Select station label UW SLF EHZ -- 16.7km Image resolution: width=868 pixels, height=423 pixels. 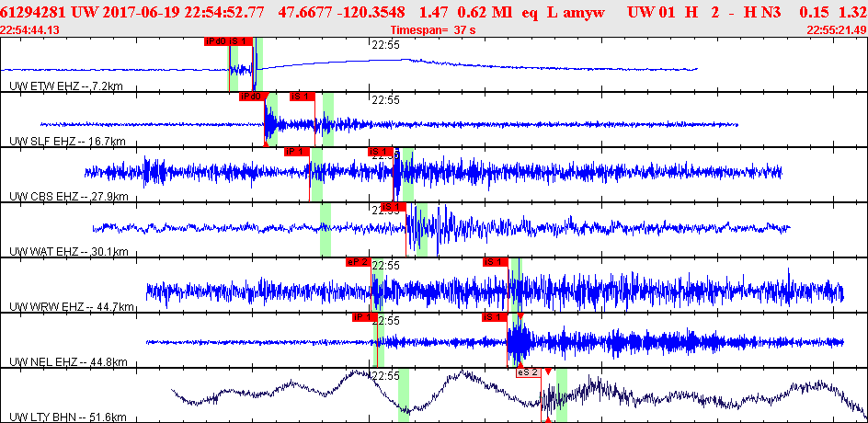point(67,142)
